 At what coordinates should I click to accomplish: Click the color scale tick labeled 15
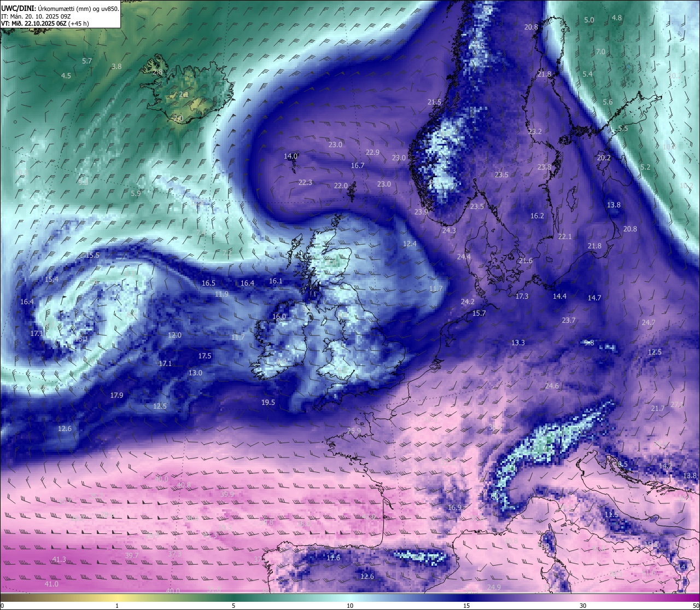tap(466, 606)
